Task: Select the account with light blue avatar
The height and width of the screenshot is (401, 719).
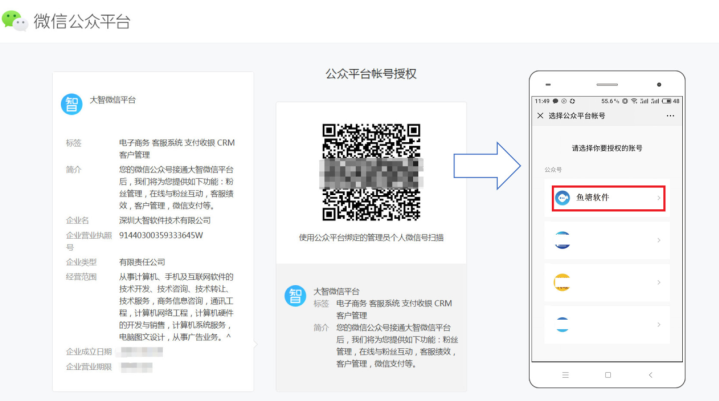Action: [x=607, y=324]
